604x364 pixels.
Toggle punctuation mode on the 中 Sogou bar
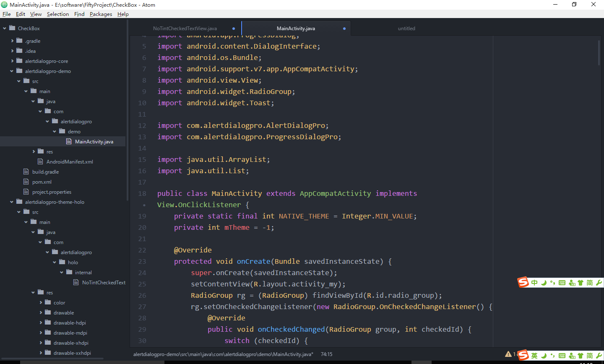pyautogui.click(x=553, y=283)
